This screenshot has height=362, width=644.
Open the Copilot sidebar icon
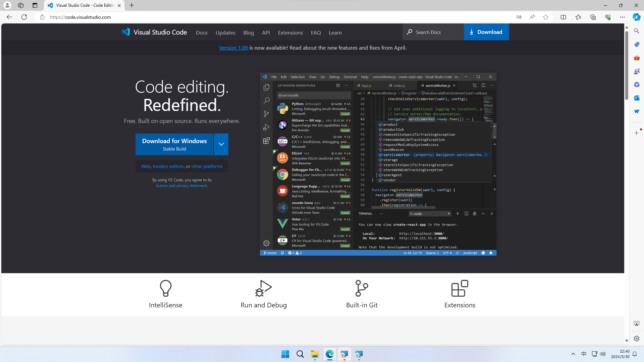(636, 17)
